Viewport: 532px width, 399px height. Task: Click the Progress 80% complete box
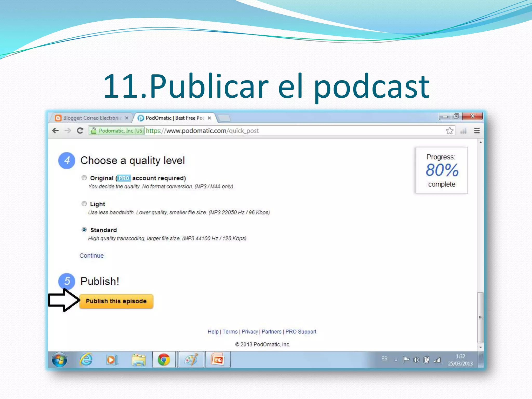coord(442,170)
